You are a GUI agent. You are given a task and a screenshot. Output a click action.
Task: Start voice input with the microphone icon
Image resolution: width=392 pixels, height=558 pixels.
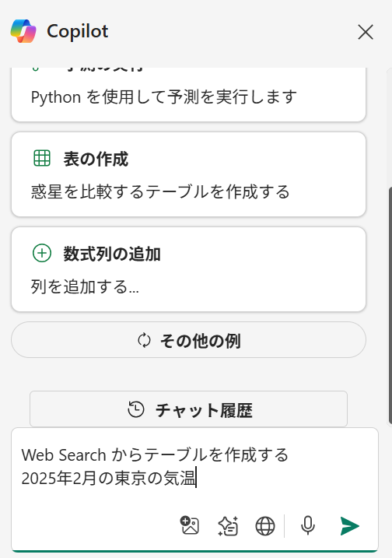click(308, 525)
